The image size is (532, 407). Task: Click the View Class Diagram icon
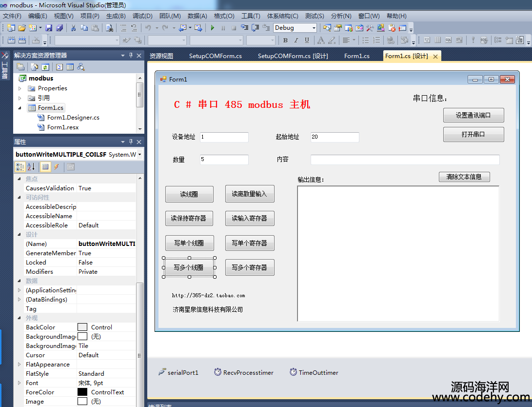(x=81, y=67)
